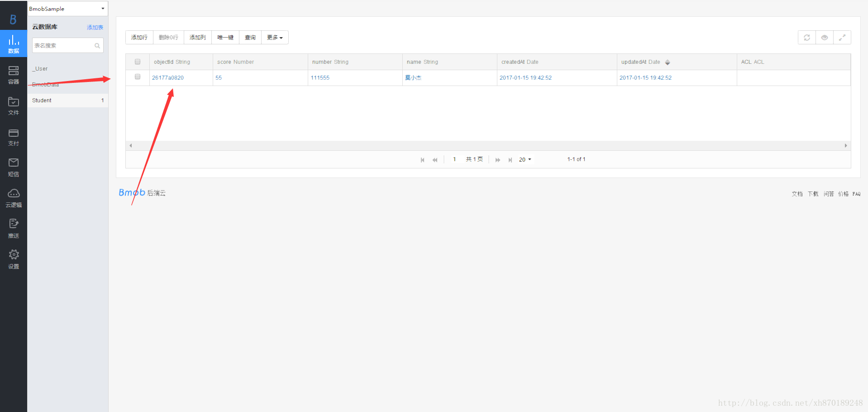Click the score Number column header

click(260, 62)
